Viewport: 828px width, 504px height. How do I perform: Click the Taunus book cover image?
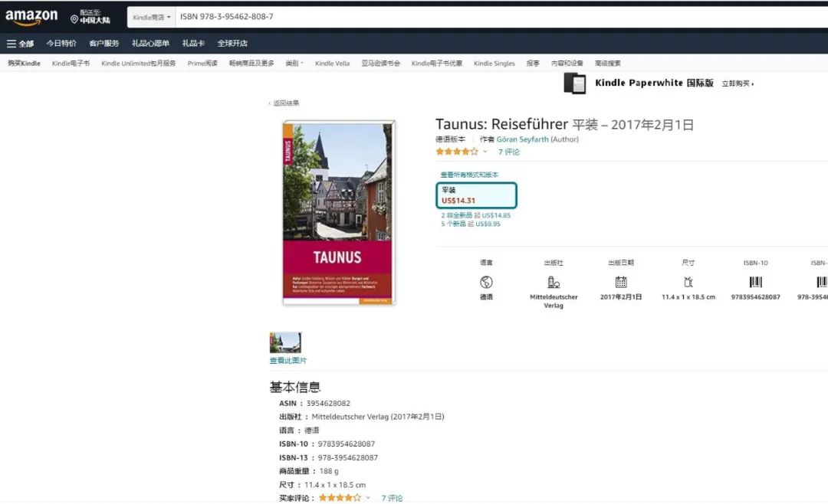[339, 213]
